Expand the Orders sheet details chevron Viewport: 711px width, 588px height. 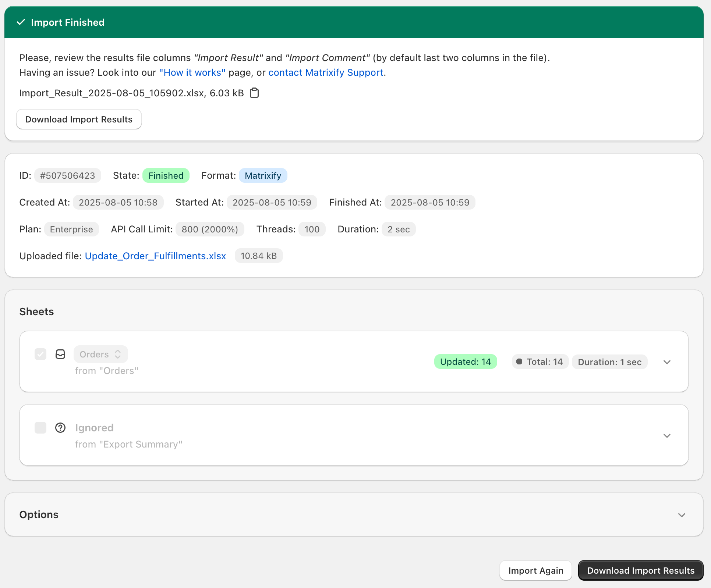coord(667,362)
